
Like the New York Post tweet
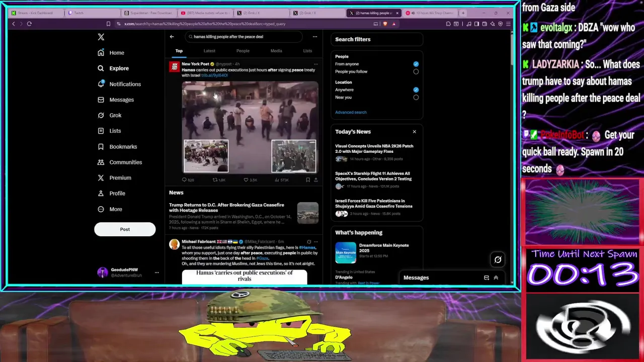click(246, 179)
